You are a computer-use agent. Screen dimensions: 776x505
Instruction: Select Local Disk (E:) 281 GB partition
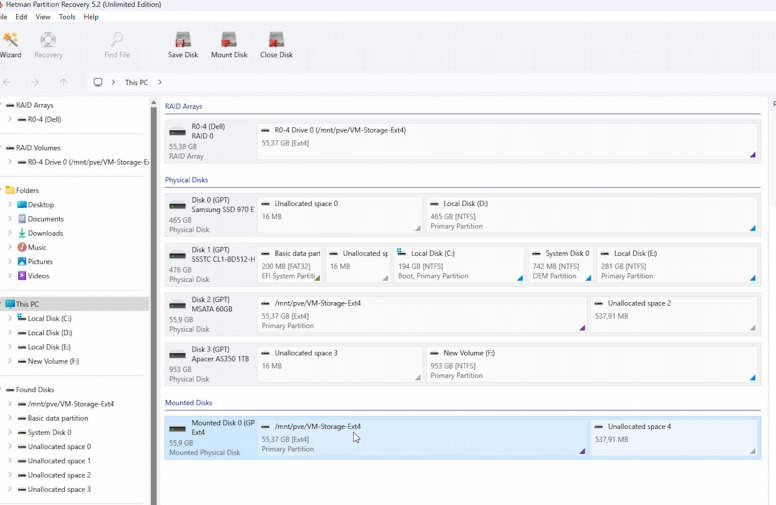click(678, 264)
